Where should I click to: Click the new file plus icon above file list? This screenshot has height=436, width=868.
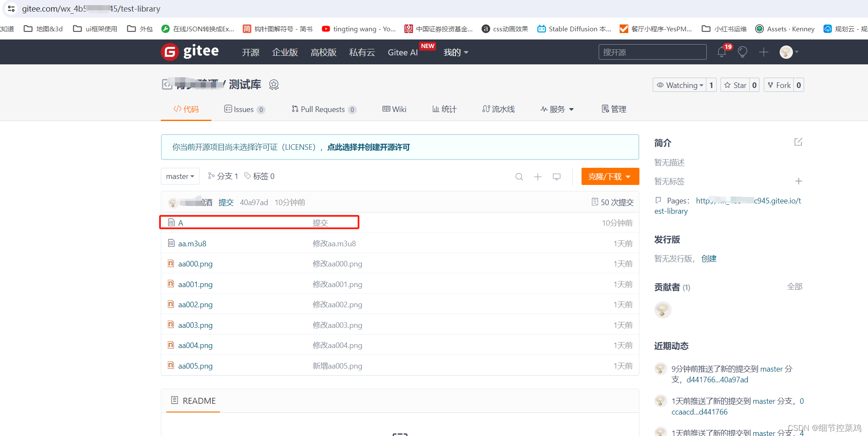(538, 176)
